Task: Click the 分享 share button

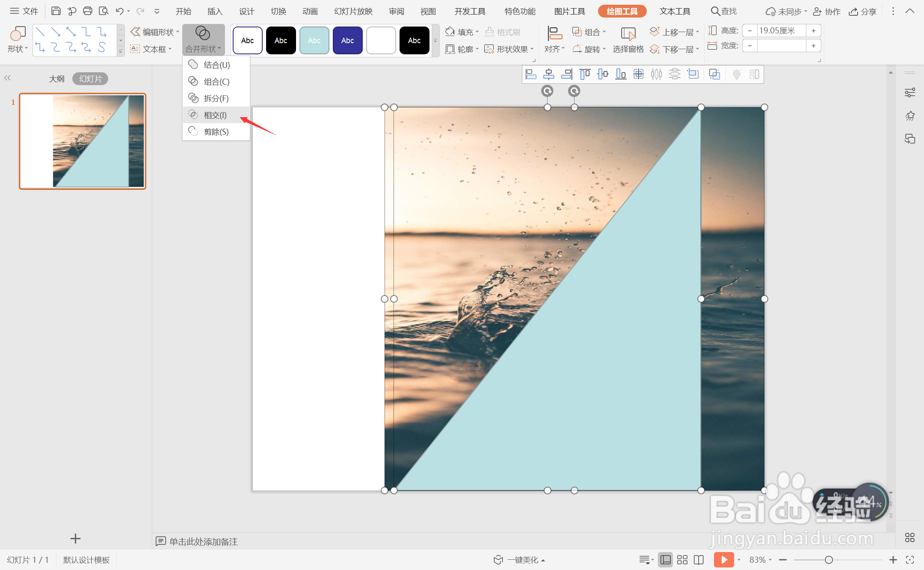Action: pyautogui.click(x=863, y=12)
